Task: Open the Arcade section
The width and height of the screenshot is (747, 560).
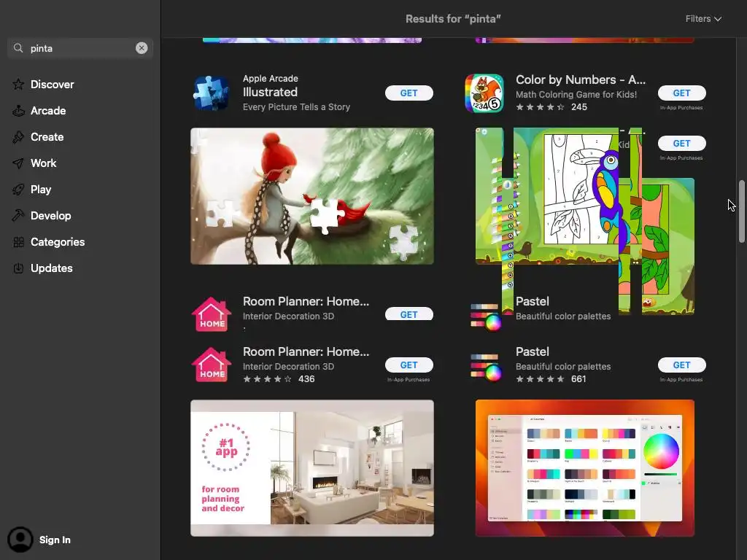Action: [x=48, y=111]
